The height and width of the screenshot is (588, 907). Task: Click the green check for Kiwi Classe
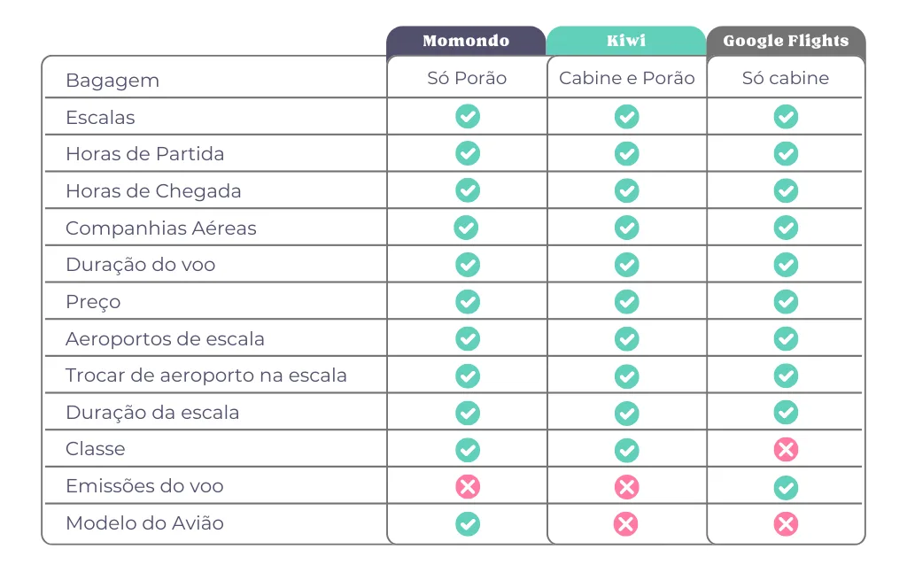[626, 449]
